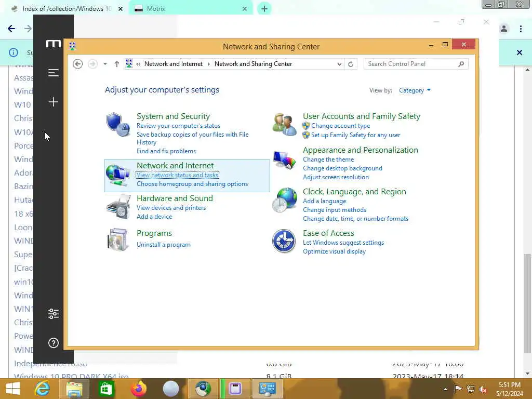Close the Motrix browser tab
Image resolution: width=532 pixels, height=399 pixels.
(x=245, y=9)
